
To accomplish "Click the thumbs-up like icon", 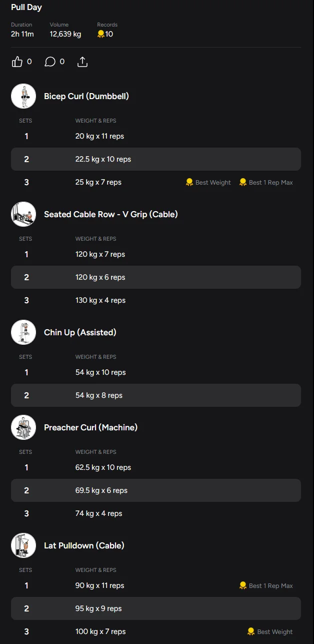I will [17, 62].
